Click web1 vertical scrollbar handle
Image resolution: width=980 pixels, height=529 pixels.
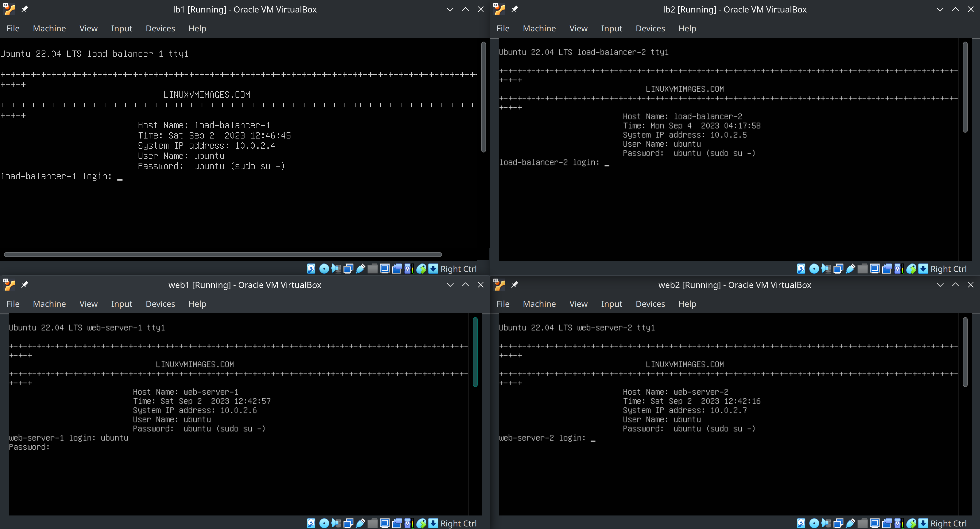[475, 352]
